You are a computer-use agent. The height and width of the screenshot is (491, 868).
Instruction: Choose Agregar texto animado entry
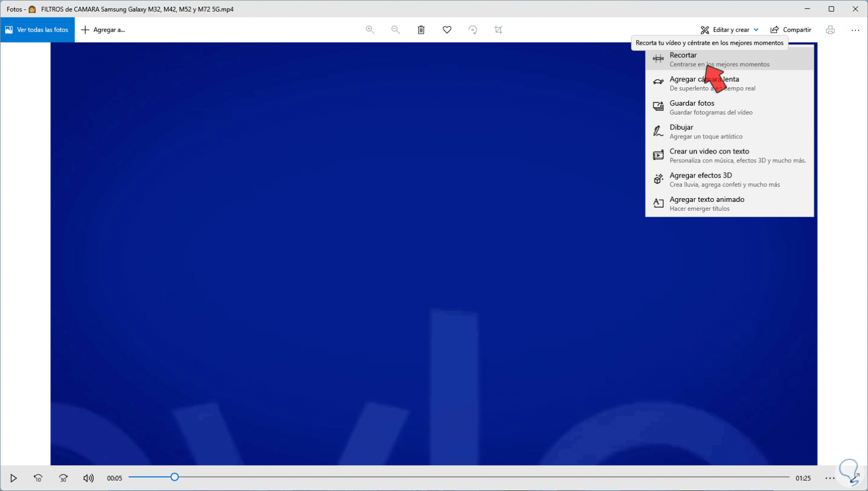(x=730, y=203)
